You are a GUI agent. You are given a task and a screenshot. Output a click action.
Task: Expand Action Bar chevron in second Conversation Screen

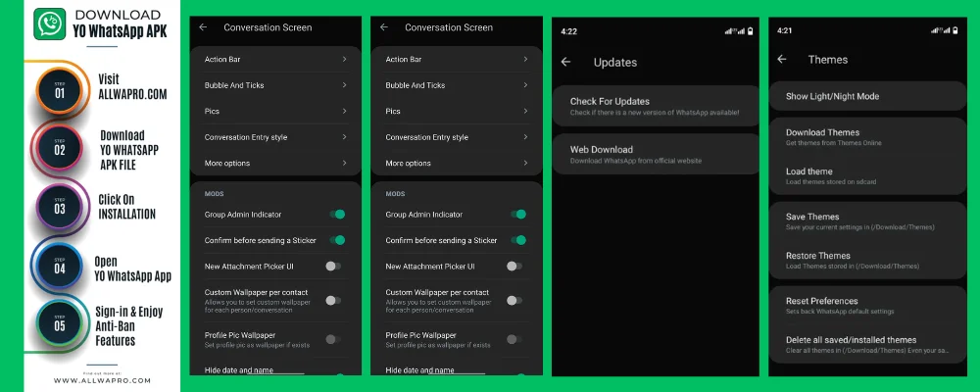coord(525,60)
